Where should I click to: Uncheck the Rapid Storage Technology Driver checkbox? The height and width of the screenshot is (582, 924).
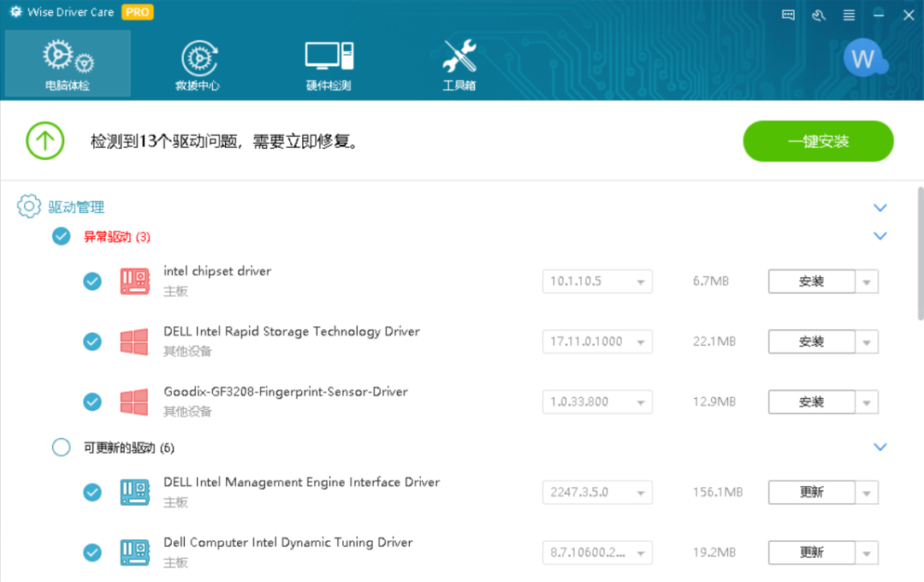[x=92, y=341]
